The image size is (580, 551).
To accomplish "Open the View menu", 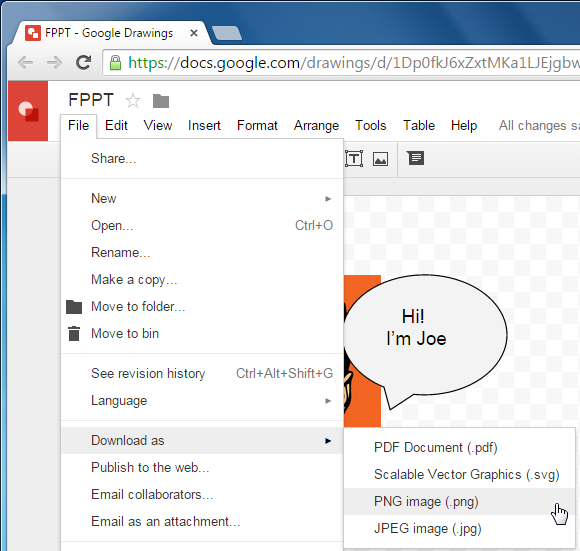I will click(x=158, y=126).
